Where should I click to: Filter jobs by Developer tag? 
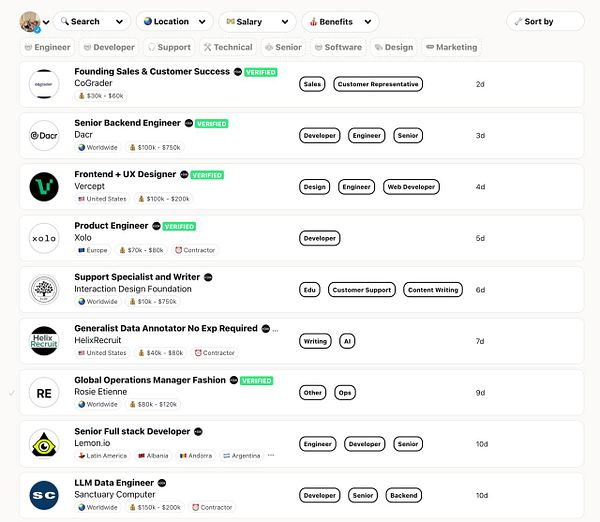(109, 47)
